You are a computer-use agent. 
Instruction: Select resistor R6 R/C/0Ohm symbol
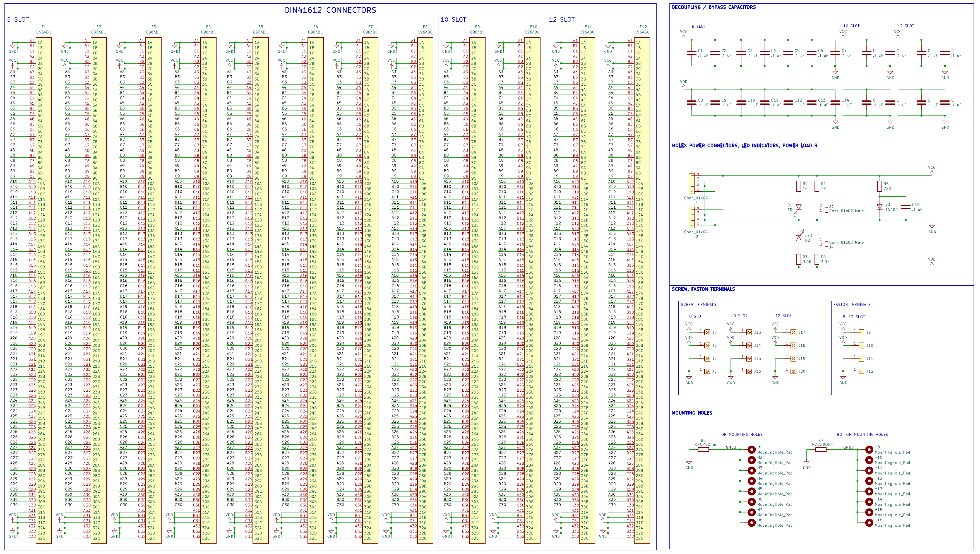703,449
